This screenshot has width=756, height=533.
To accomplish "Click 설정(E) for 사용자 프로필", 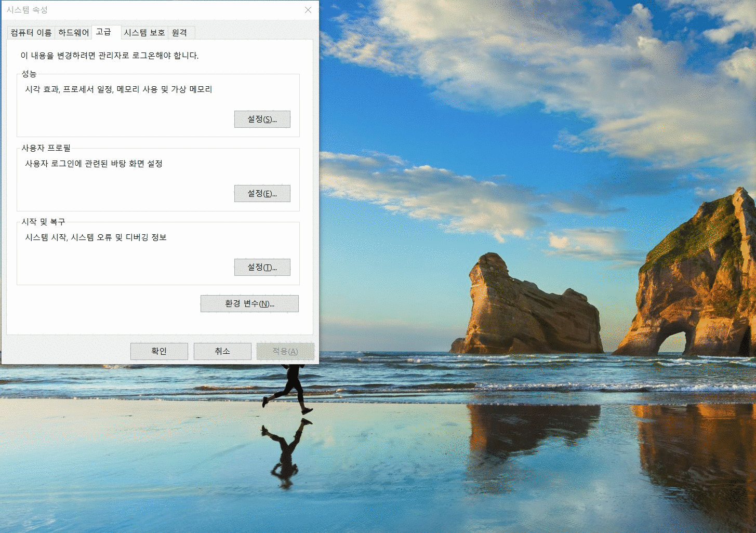I will click(262, 193).
